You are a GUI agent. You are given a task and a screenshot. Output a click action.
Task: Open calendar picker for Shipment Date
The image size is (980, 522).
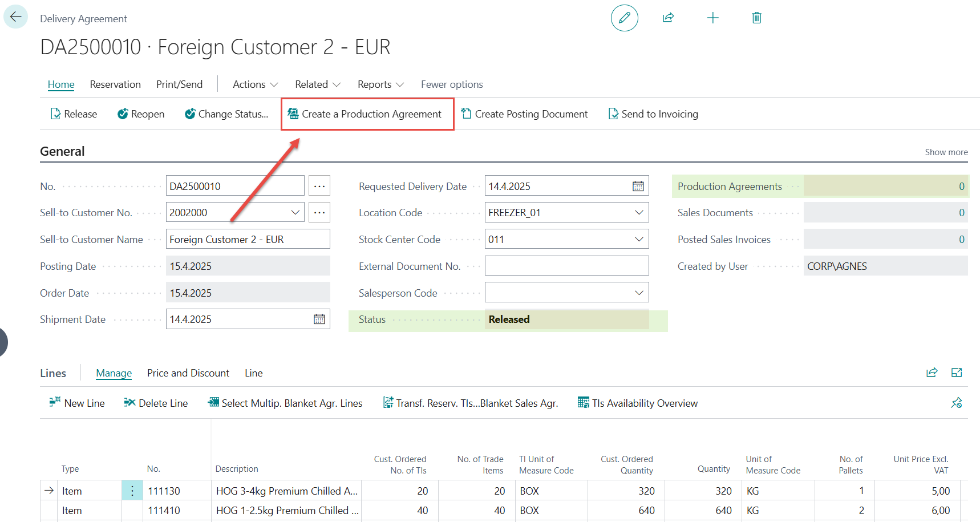[319, 319]
